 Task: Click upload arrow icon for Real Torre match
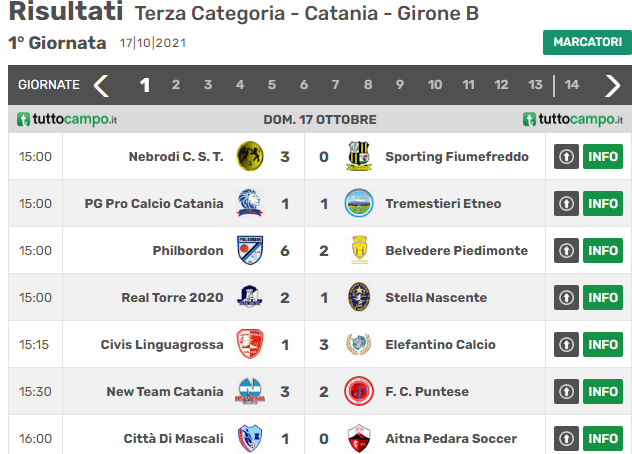coord(566,298)
